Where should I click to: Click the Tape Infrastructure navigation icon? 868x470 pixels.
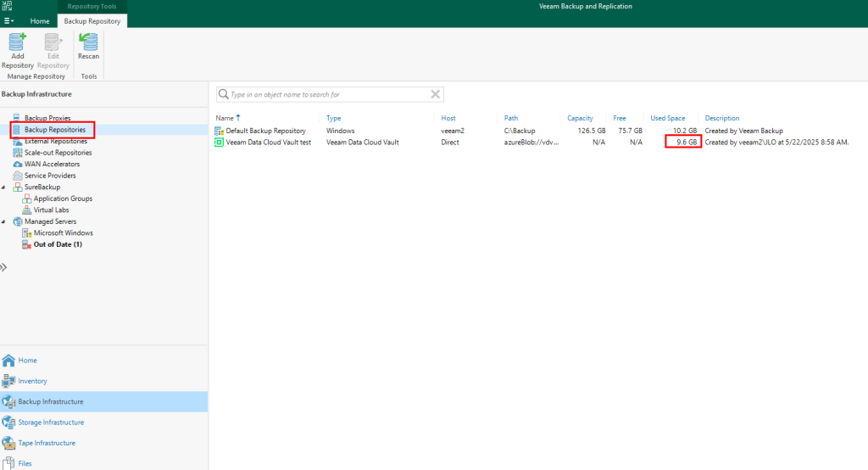coord(8,443)
